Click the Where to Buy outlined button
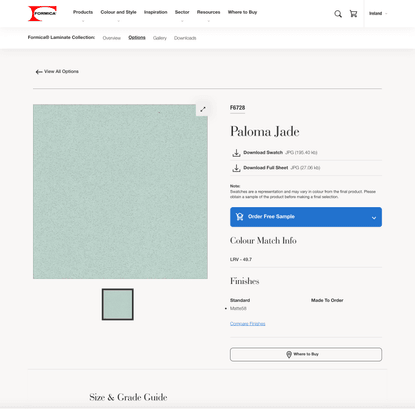This screenshot has height=415, width=415. [306, 354]
